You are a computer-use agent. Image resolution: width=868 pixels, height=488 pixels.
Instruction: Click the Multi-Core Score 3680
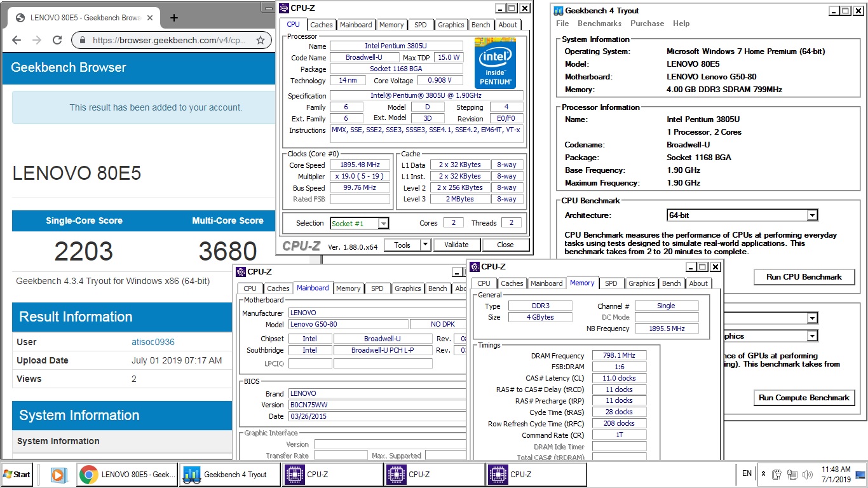(x=227, y=252)
